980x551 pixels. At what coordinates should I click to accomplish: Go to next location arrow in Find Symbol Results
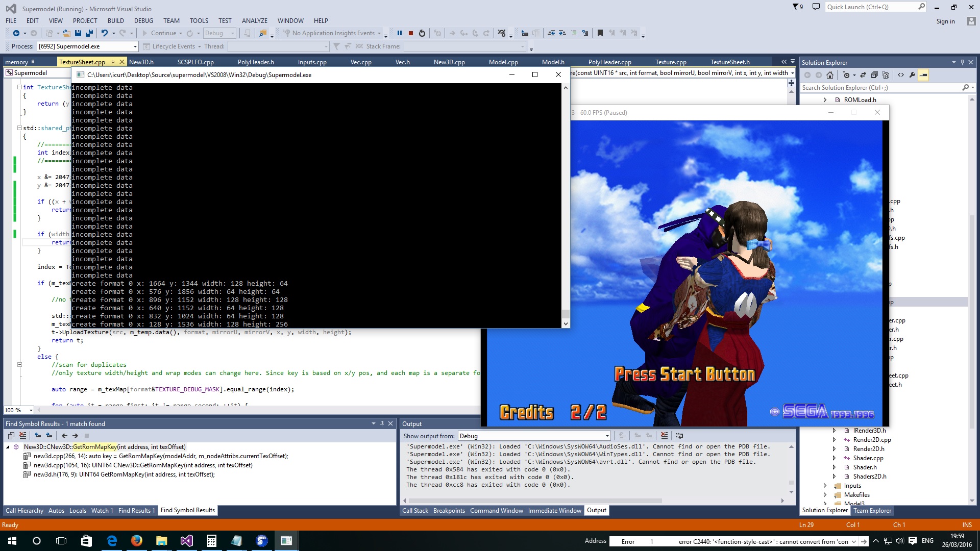(75, 436)
